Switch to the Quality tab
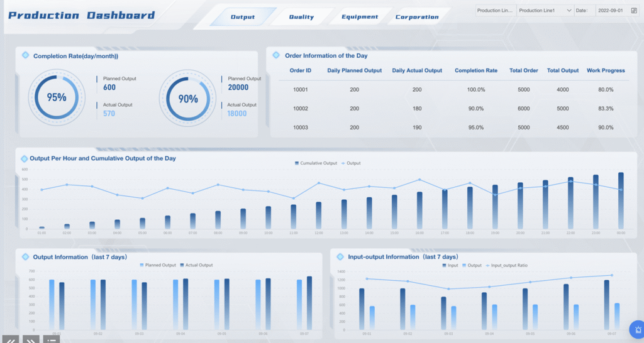Viewport: 644px width, 343px height. tap(301, 17)
